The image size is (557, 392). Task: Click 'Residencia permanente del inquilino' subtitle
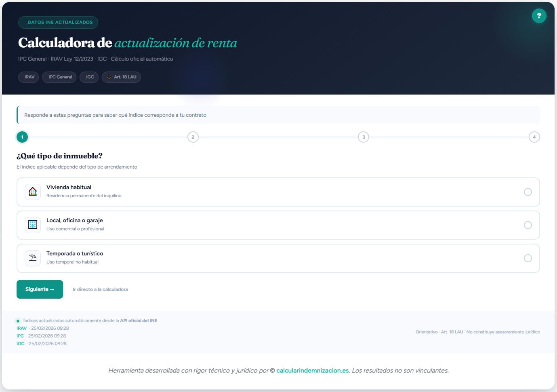[84, 196]
